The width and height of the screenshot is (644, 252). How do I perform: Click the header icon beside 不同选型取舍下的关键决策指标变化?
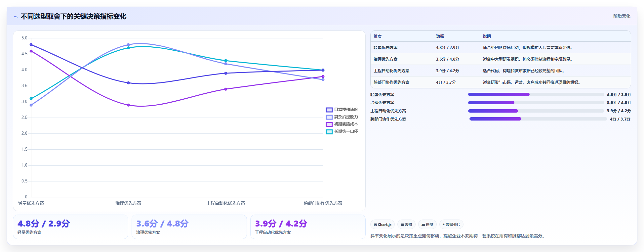click(x=16, y=17)
